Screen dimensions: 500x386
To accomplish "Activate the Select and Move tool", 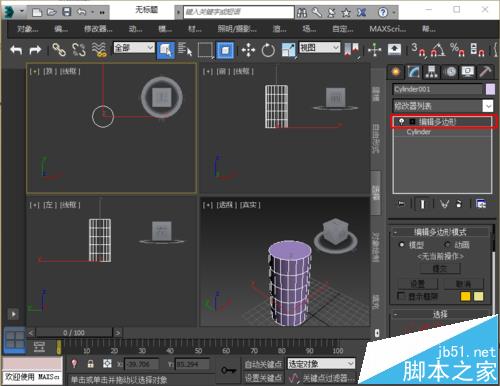I will pos(248,50).
